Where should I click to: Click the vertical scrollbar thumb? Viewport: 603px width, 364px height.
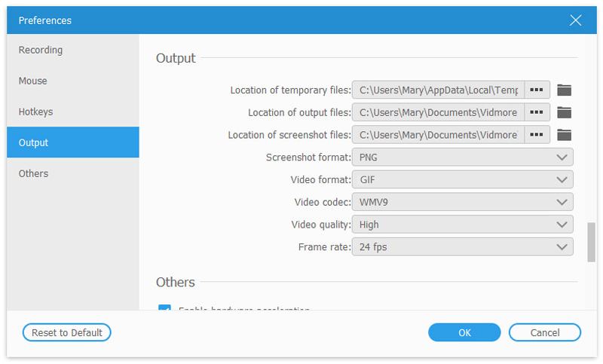pos(591,238)
